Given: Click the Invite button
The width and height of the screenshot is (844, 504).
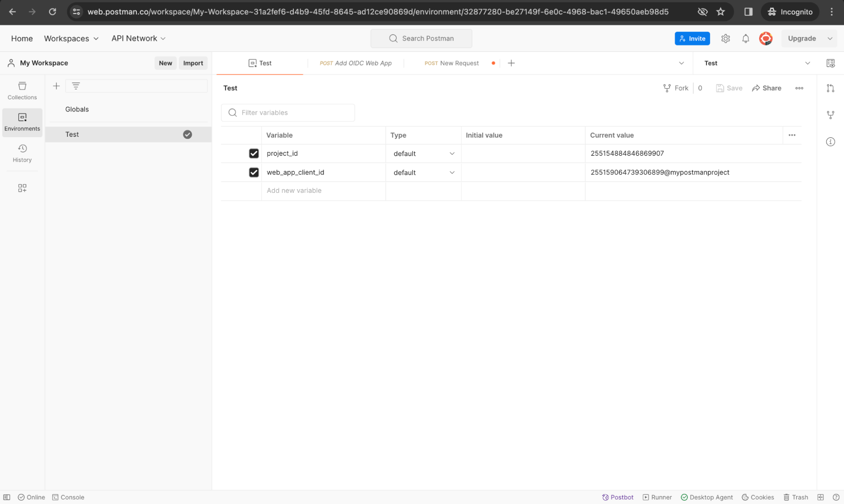Looking at the screenshot, I should point(692,38).
